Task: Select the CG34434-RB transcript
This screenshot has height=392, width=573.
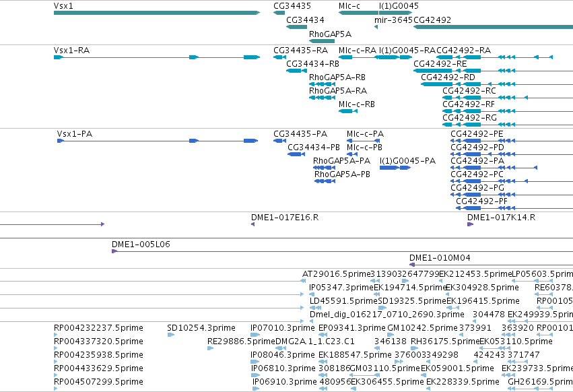Action: (296, 71)
